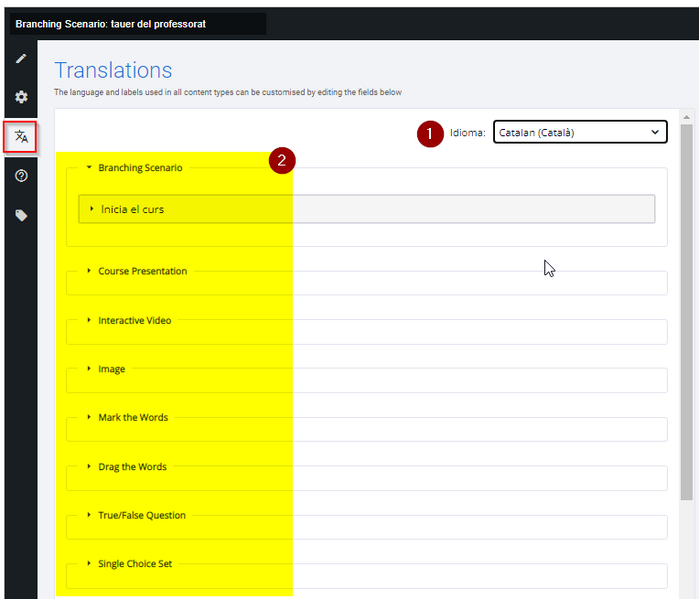699x599 pixels.
Task: Select the translations language icon
Action: [21, 136]
